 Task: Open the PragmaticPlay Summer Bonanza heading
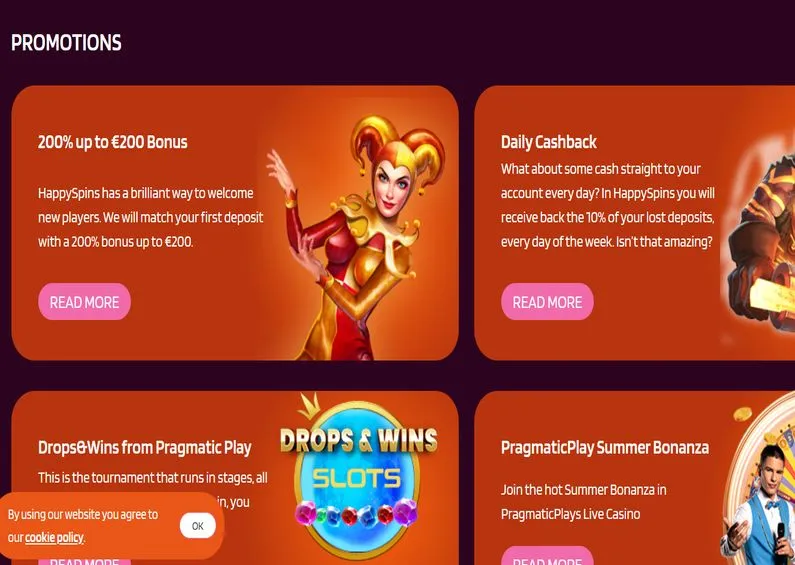(x=605, y=448)
